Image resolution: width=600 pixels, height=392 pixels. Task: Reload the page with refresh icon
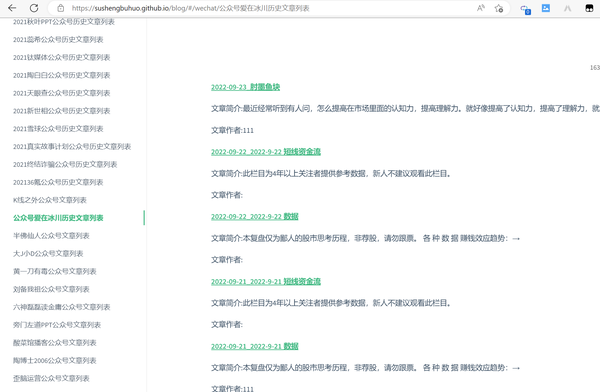click(34, 8)
